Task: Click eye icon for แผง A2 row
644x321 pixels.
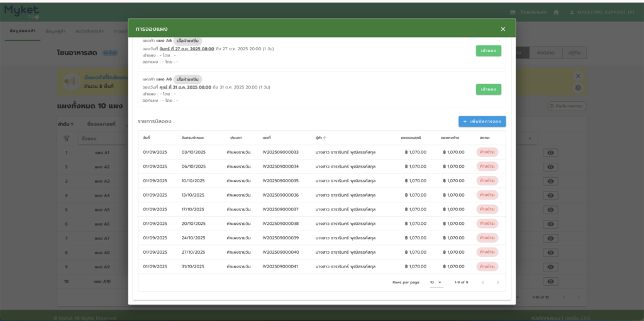Action: [x=550, y=167]
